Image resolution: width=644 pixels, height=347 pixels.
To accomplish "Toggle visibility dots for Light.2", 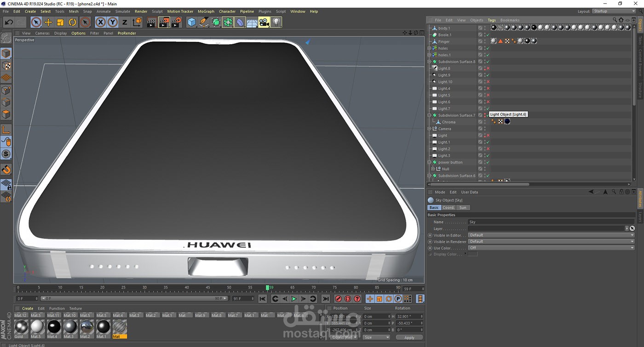I will pos(484,149).
